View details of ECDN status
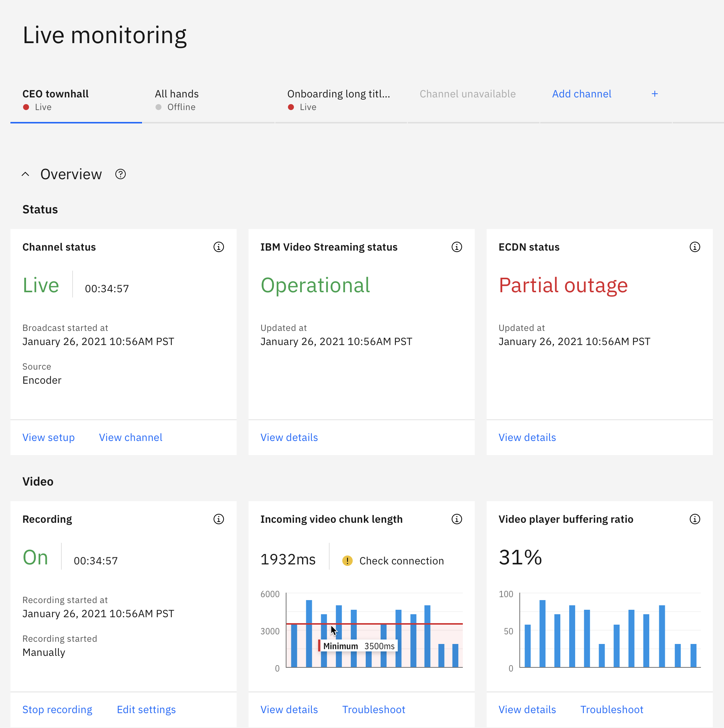The image size is (724, 728). click(527, 437)
